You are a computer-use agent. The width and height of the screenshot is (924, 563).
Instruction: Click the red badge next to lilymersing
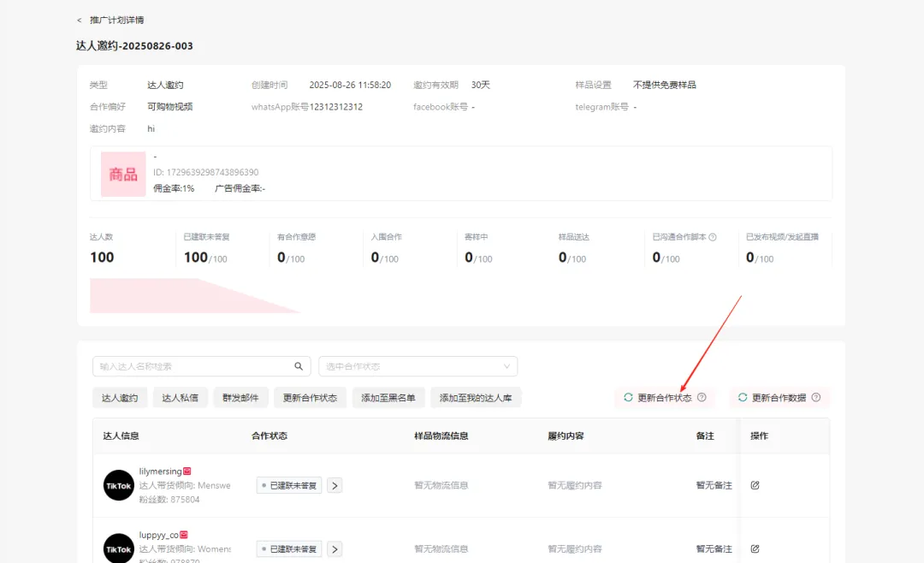pyautogui.click(x=187, y=471)
